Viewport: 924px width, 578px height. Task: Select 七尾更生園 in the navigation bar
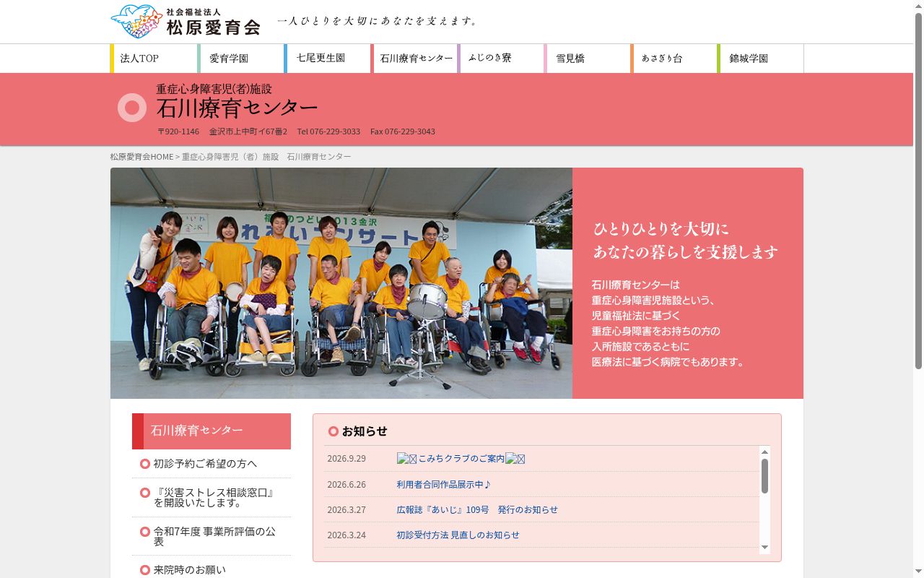pos(327,59)
